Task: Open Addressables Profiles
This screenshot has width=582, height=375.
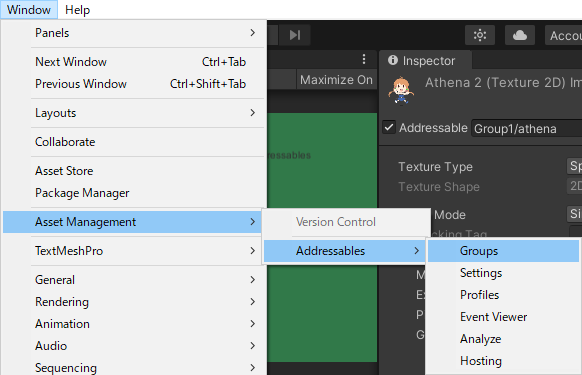Action: pyautogui.click(x=503, y=295)
